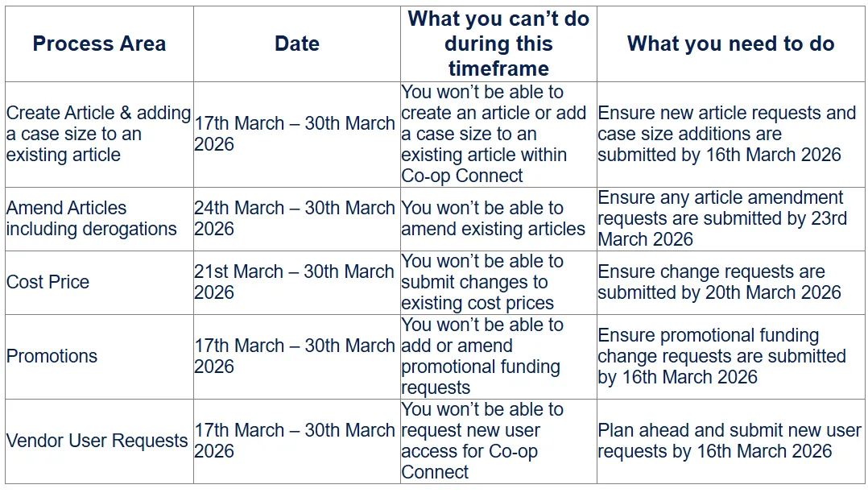Click the 21st March – 30th March date cell
The image size is (868, 493).
297,283
